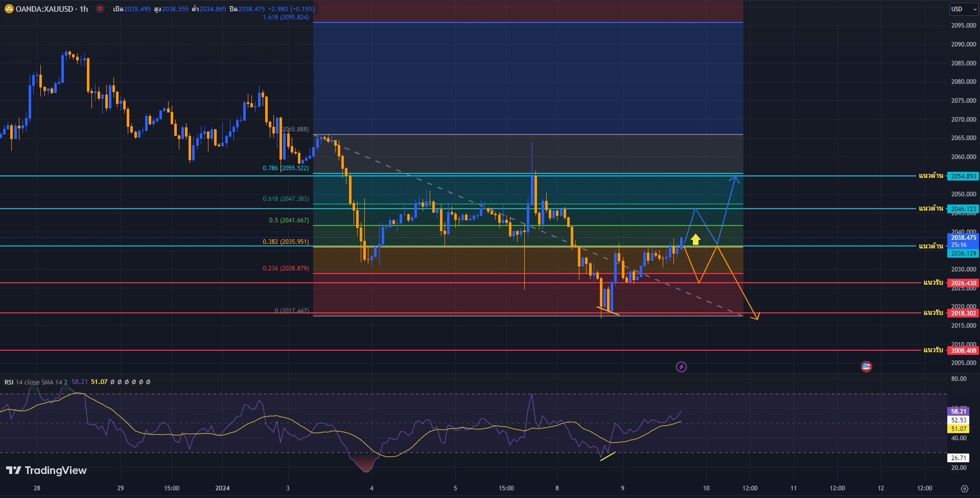Click the gold bars symbol icon
Viewport: 980px width, 498px height.
(x=9, y=9)
